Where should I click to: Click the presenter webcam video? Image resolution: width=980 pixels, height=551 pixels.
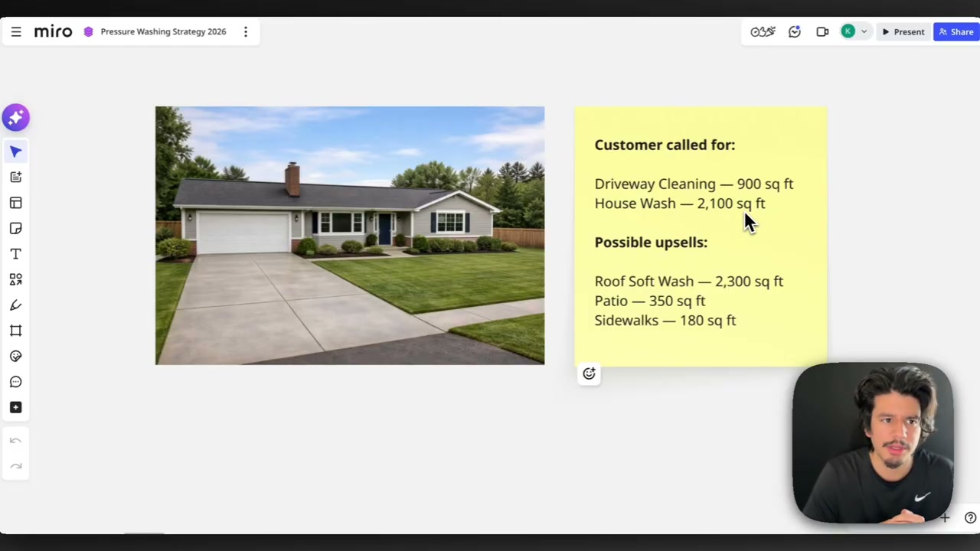873,443
